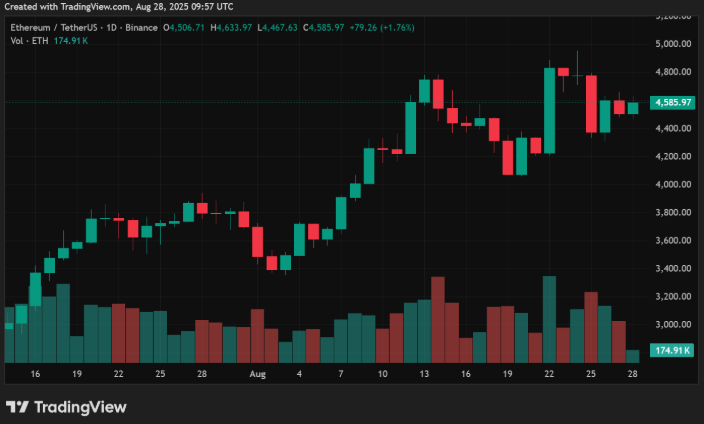The height and width of the screenshot is (424, 704).
Task: Click the final 28 date label at right
Action: coord(633,374)
